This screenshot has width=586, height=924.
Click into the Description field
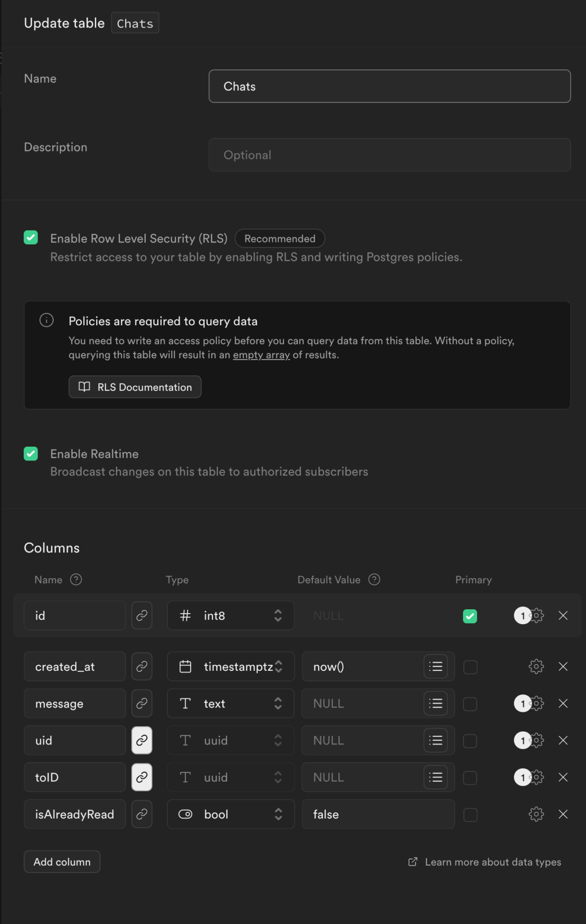click(389, 155)
